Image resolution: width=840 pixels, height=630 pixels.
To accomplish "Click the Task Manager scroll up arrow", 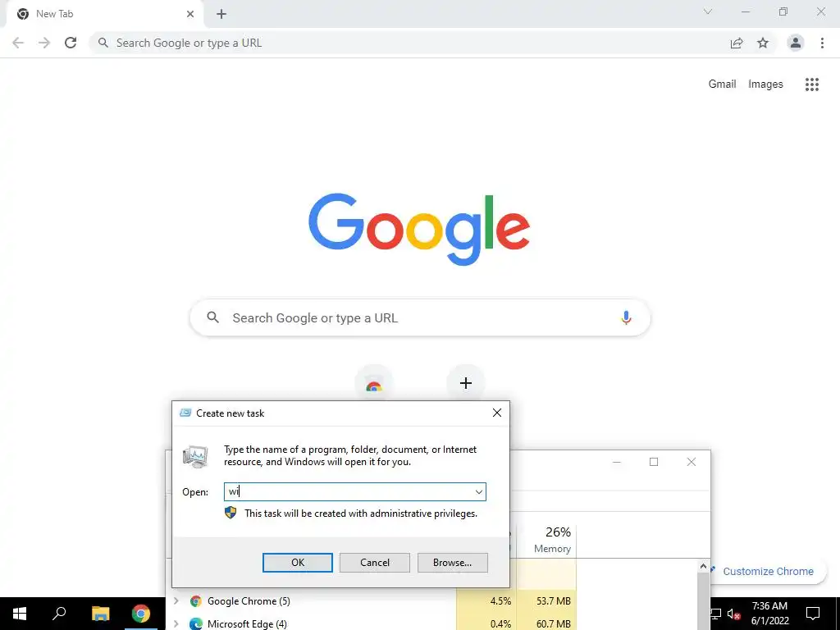I will 703,566.
